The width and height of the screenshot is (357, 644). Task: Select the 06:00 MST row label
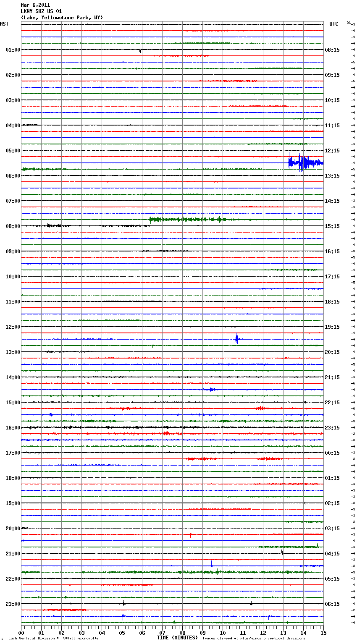pyautogui.click(x=13, y=176)
